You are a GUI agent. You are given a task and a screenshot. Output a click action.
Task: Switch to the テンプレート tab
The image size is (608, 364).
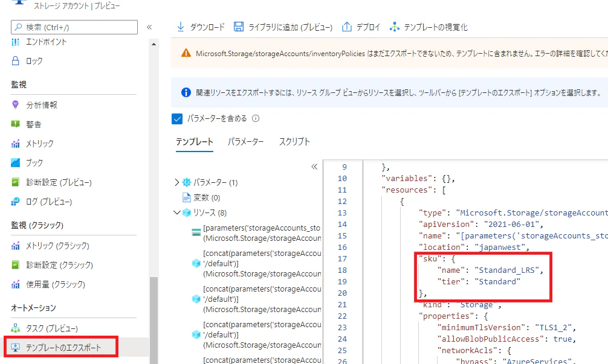coord(194,142)
